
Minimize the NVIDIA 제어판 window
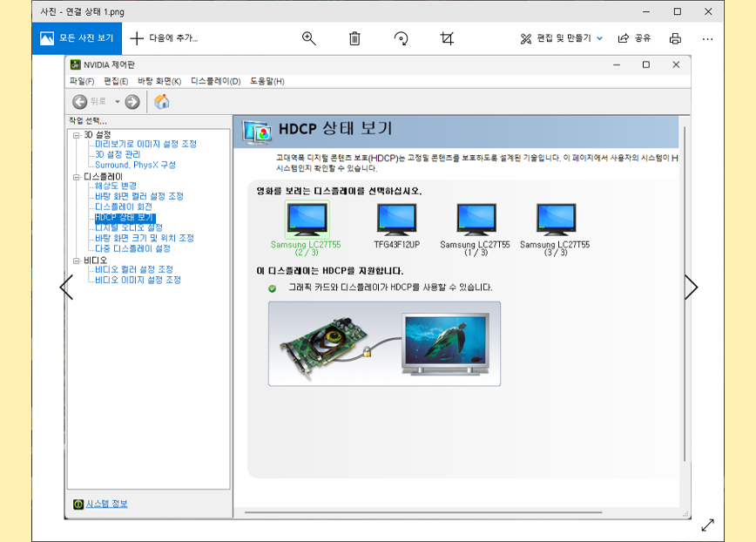click(617, 64)
